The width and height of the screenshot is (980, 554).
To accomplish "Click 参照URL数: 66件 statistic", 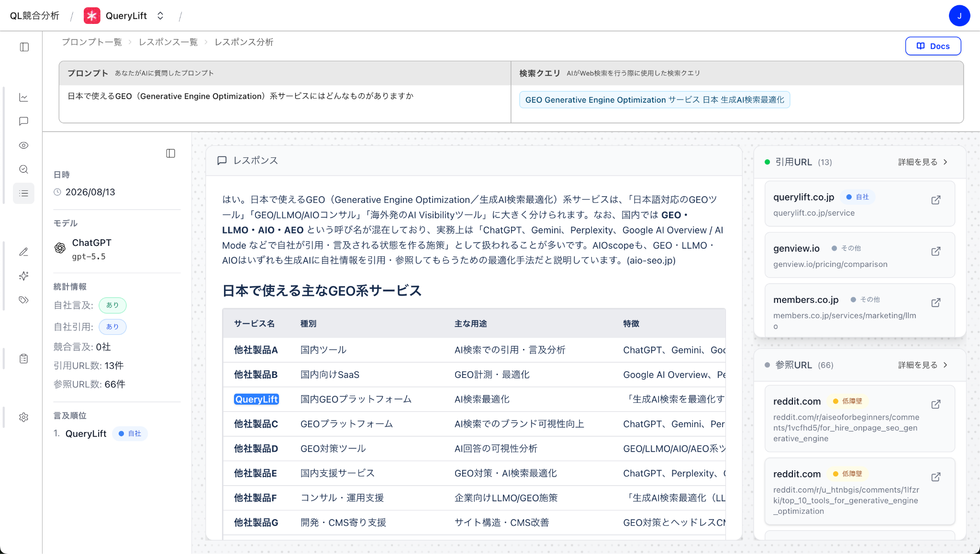I will click(89, 384).
